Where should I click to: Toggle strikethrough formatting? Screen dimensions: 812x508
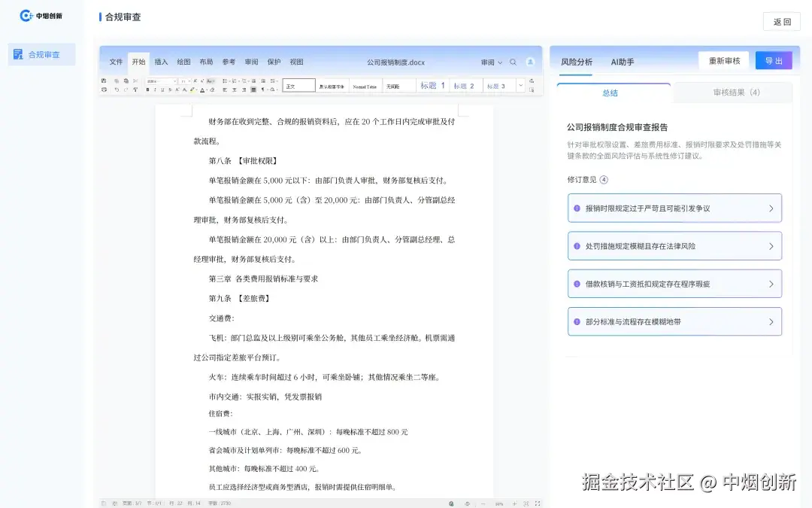coord(168,89)
